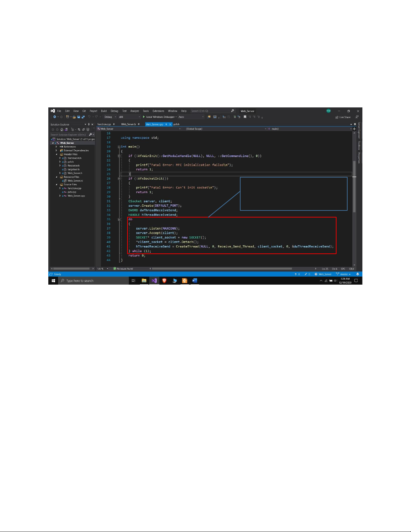Toggle the bookmark icon in the toolbar
The image size is (411, 532).
point(245,117)
